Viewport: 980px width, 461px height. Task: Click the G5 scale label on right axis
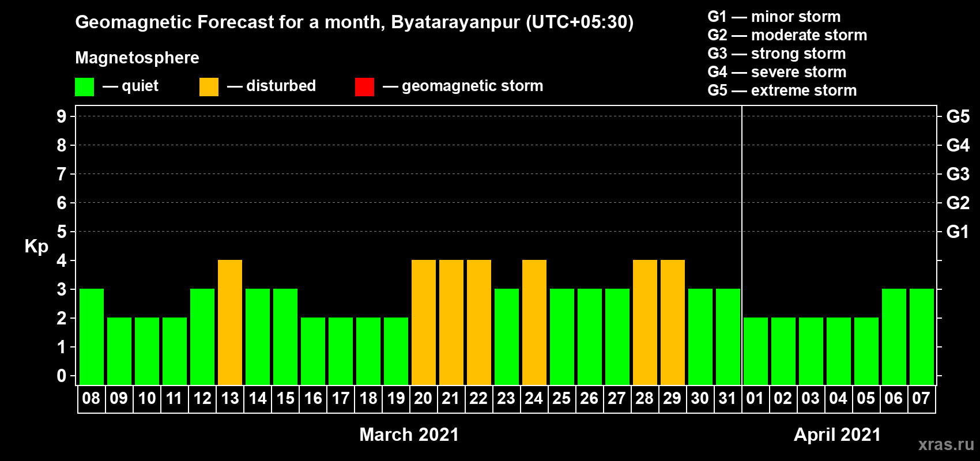point(958,116)
